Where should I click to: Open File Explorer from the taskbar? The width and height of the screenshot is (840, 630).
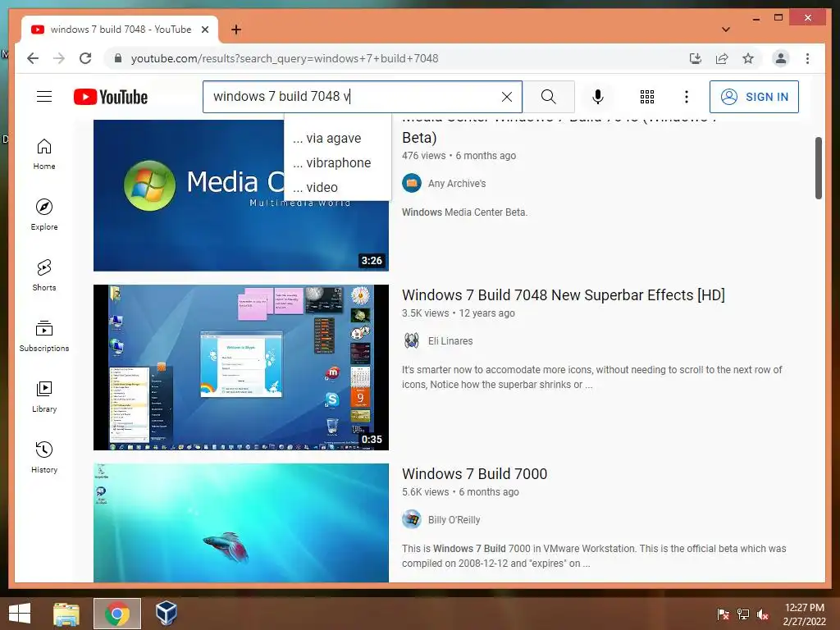pyautogui.click(x=66, y=614)
